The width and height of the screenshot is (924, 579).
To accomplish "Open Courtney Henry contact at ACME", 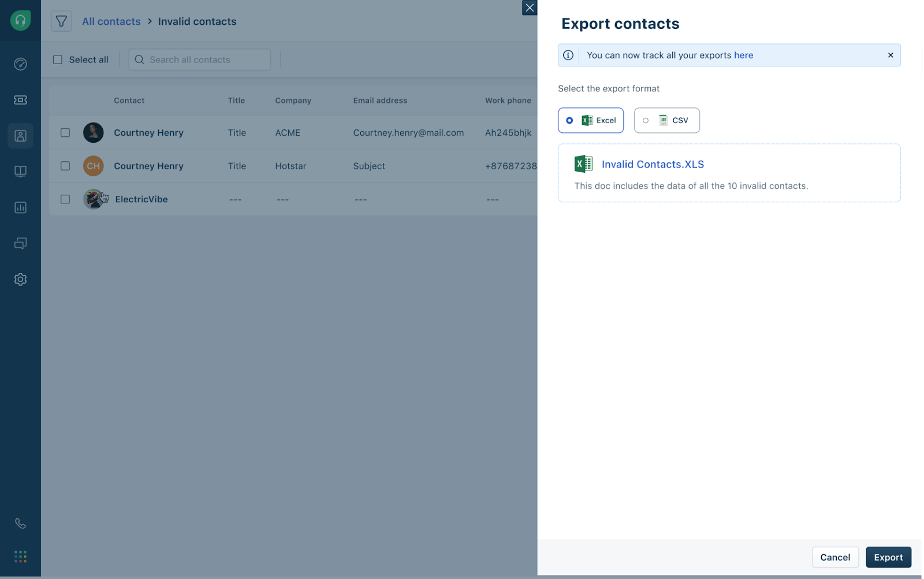I will click(x=148, y=132).
